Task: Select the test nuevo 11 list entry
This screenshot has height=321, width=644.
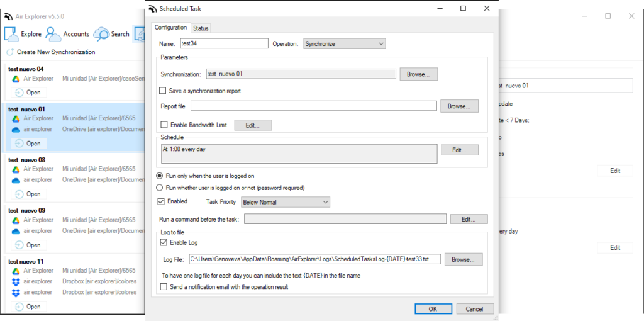Action: tap(74, 285)
